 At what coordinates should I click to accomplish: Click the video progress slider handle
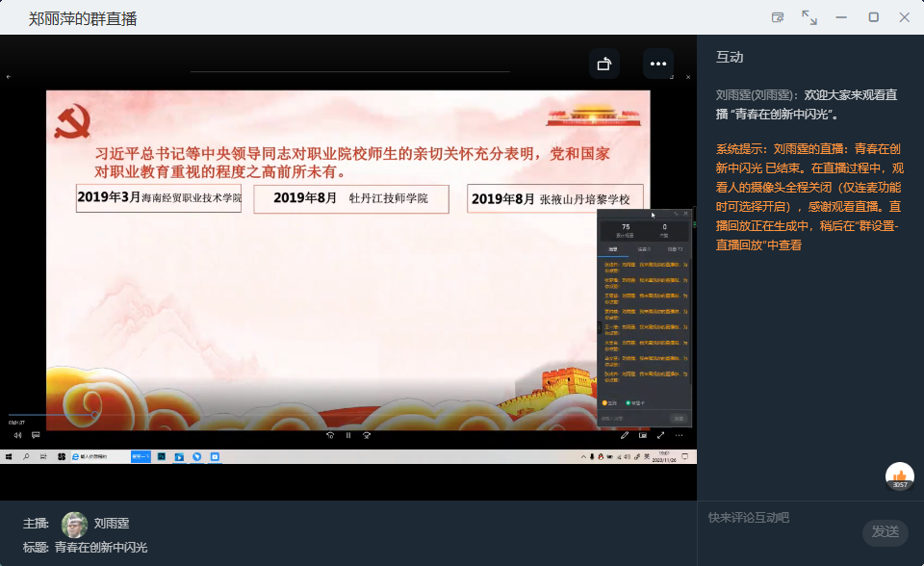tap(94, 415)
